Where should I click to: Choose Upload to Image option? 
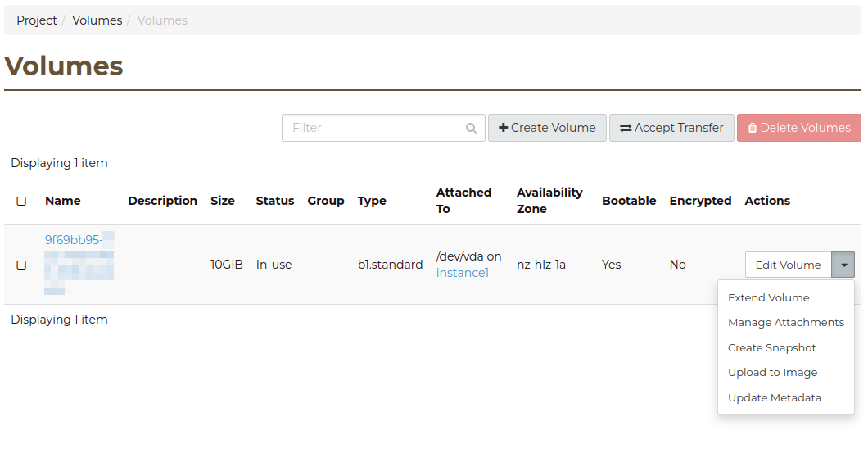pos(772,373)
